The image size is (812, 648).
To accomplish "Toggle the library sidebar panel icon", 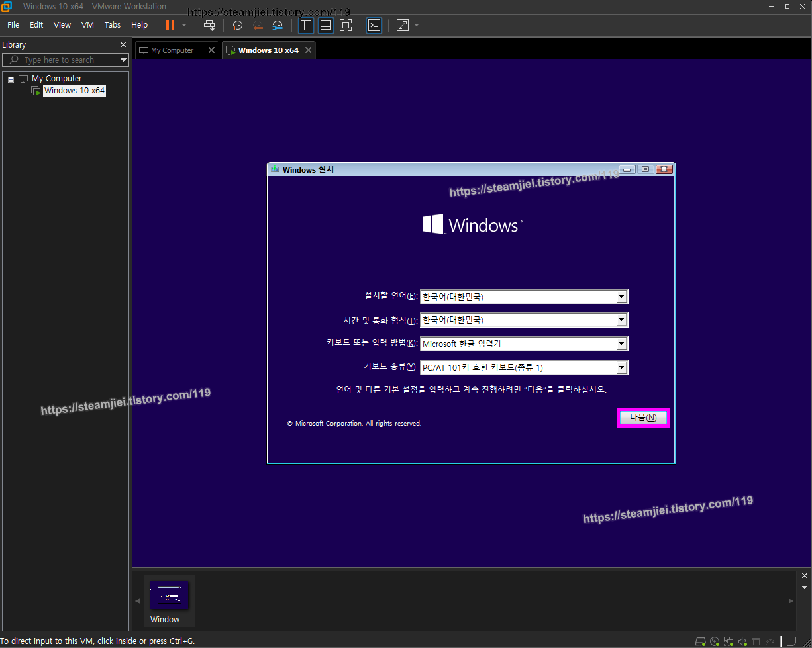I will [x=305, y=25].
